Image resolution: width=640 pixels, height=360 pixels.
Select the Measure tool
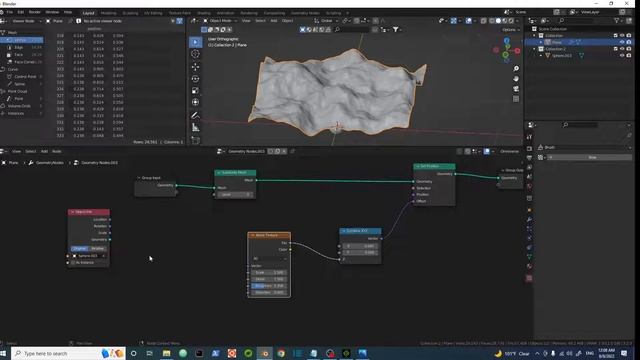coord(196,128)
